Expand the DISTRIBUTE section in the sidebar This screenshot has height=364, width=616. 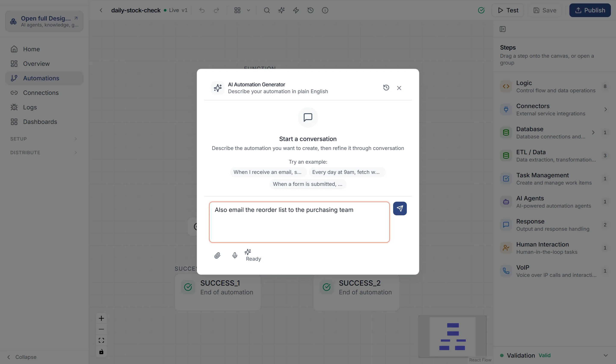(x=44, y=153)
